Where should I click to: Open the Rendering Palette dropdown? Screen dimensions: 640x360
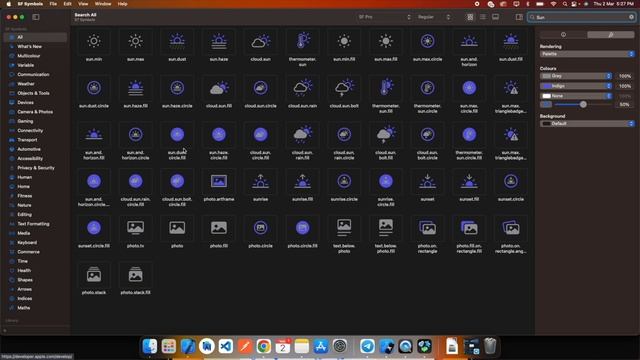(587, 54)
